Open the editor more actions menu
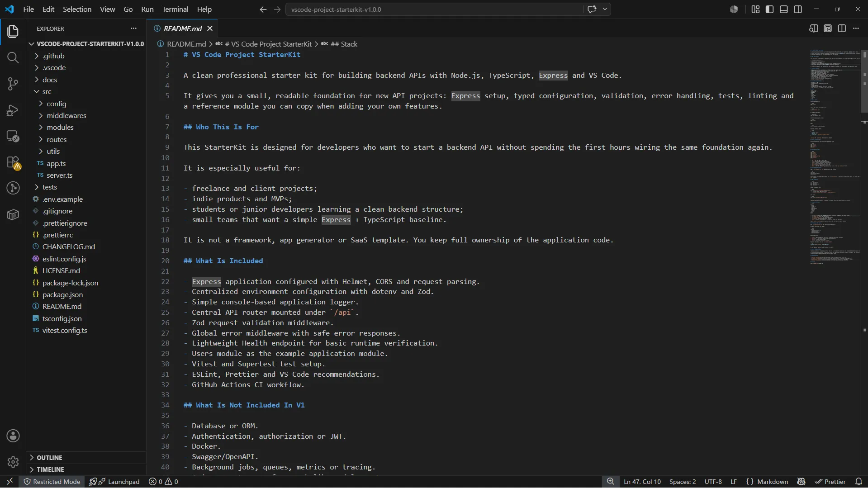The height and width of the screenshot is (488, 868). tap(856, 28)
